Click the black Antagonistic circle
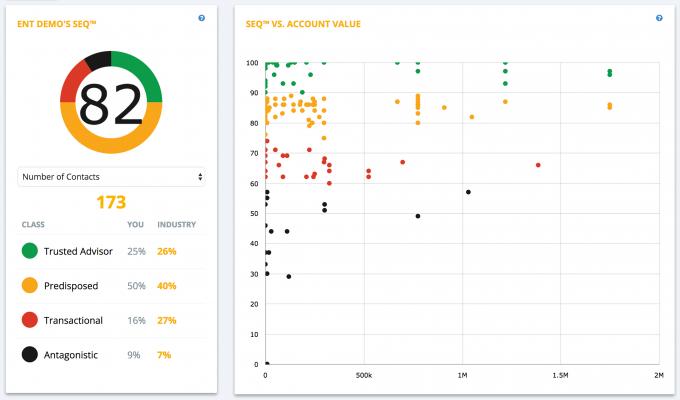The image size is (680, 400). tap(28, 354)
